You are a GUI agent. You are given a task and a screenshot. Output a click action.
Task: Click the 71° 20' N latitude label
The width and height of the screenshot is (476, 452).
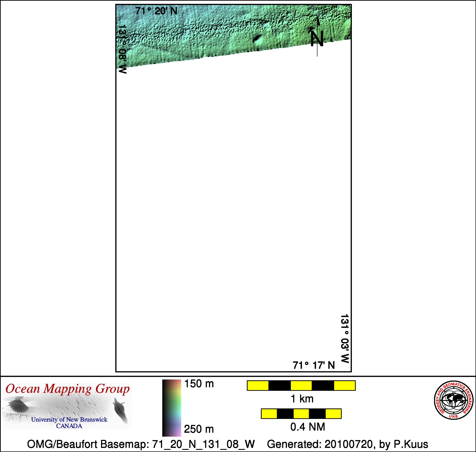coord(156,11)
